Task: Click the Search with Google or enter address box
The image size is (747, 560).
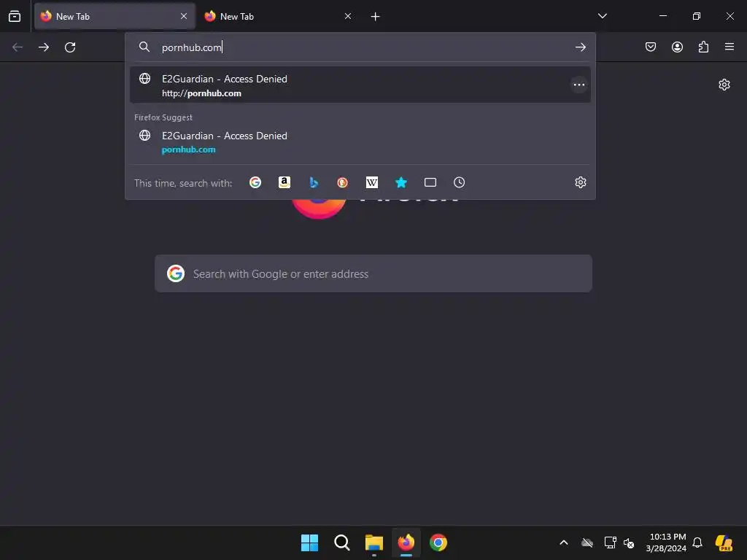Action: [373, 274]
